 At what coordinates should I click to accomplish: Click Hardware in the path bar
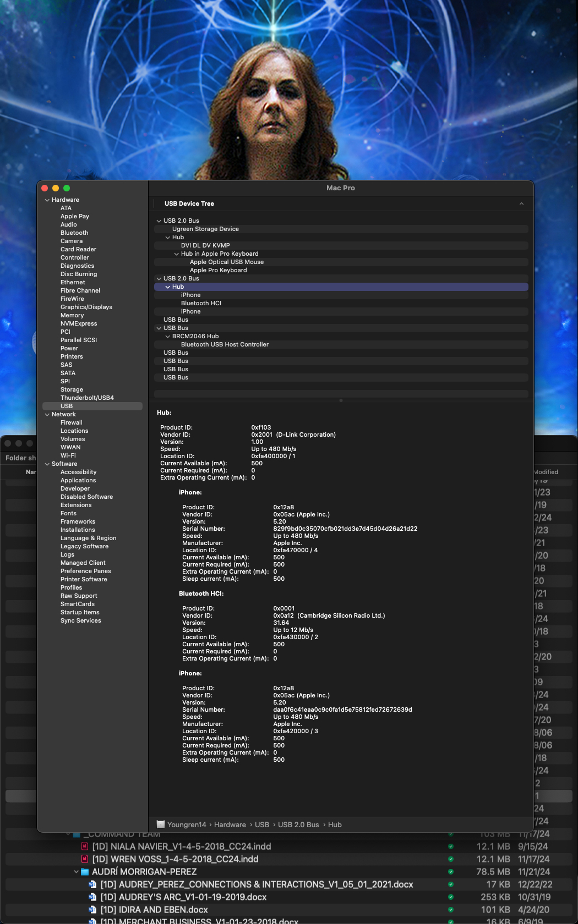tap(230, 824)
